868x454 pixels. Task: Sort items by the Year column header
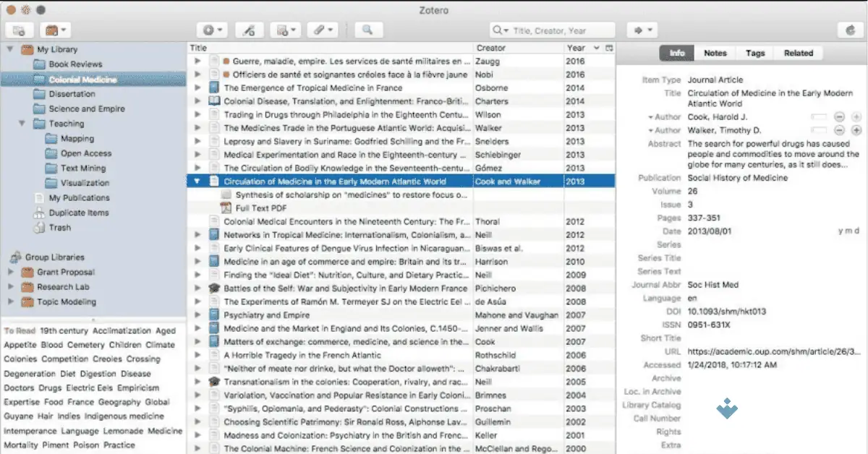click(577, 47)
